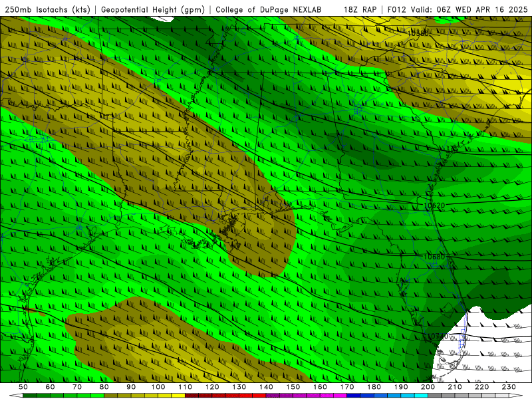Click the '60' colorbar value

pos(51,387)
